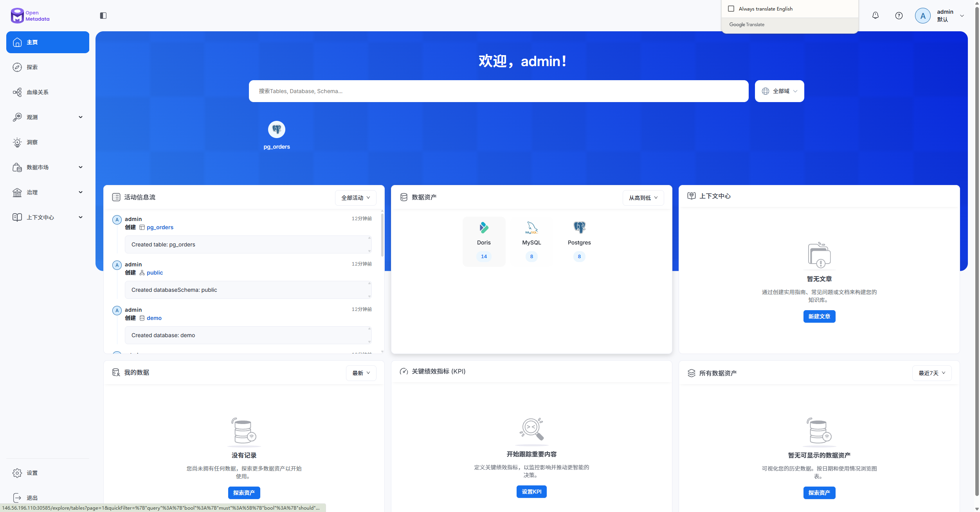
Task: Open the 最新 dropdown in 我的数据
Action: coord(361,373)
